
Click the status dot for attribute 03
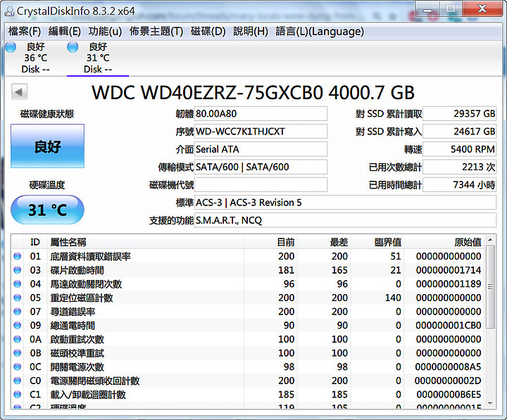pos(18,270)
